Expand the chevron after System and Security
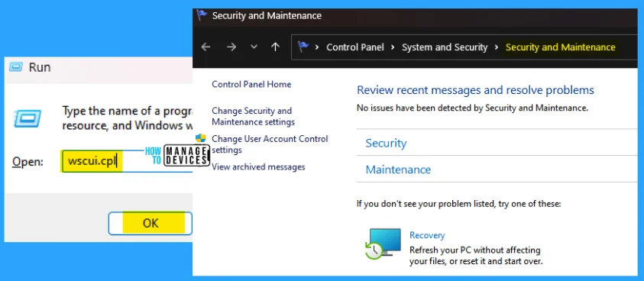This screenshot has height=281, width=644. point(496,47)
